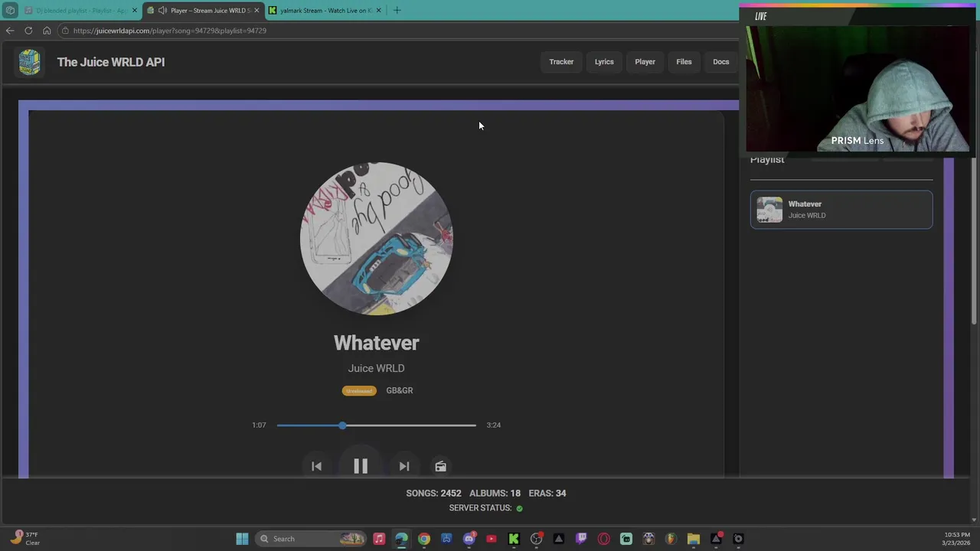Close the yalmark Stream tab
Image resolution: width=980 pixels, height=551 pixels.
tap(378, 11)
